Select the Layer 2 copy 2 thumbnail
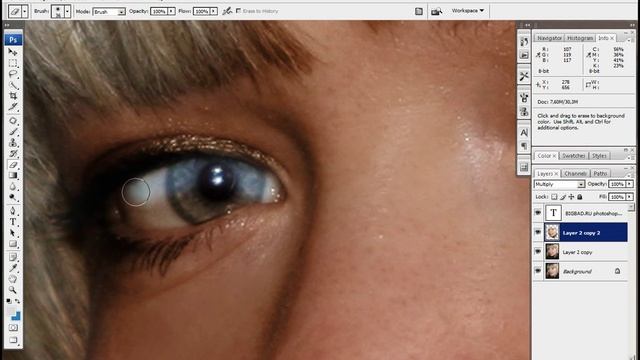 coord(552,232)
